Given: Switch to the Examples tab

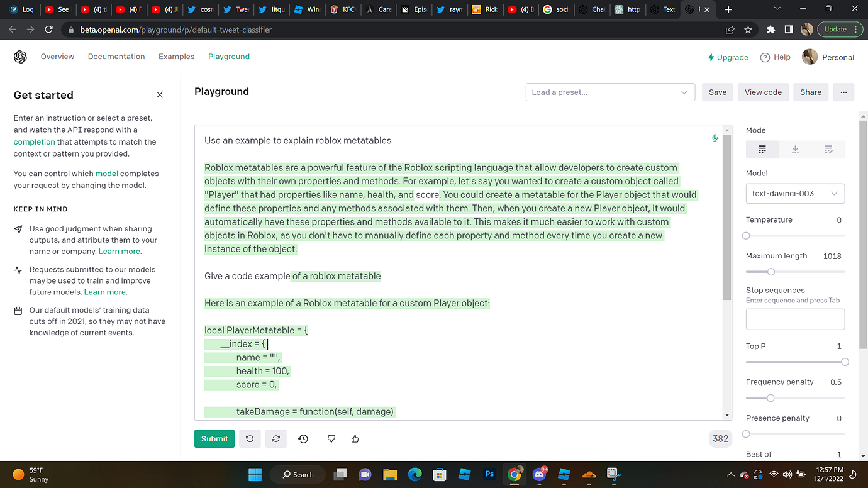Looking at the screenshot, I should (176, 56).
